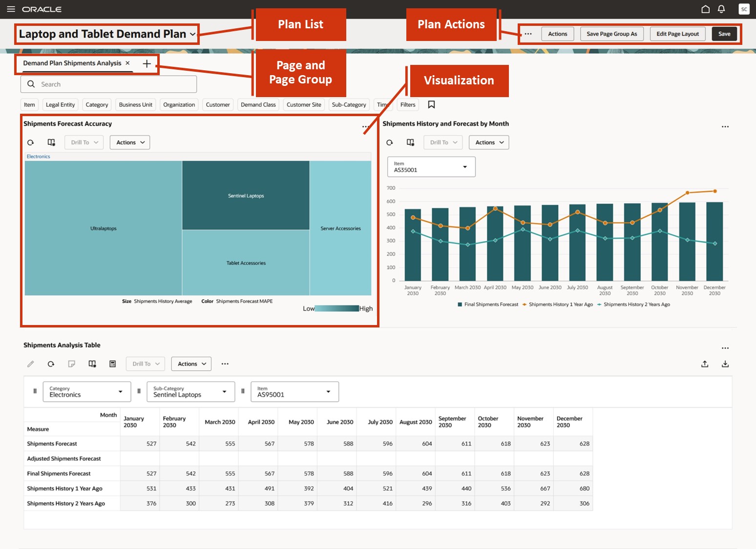Open the SC user profile avatar
This screenshot has height=549, width=756.
click(x=744, y=9)
